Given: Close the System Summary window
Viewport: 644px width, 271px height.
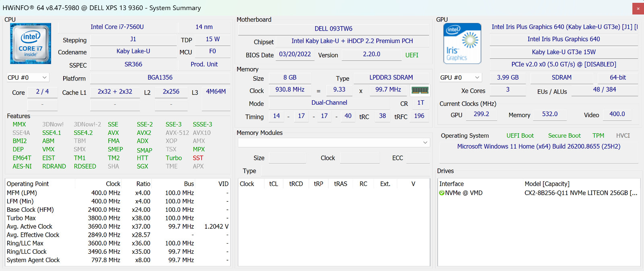Looking at the screenshot, I should 638,8.
